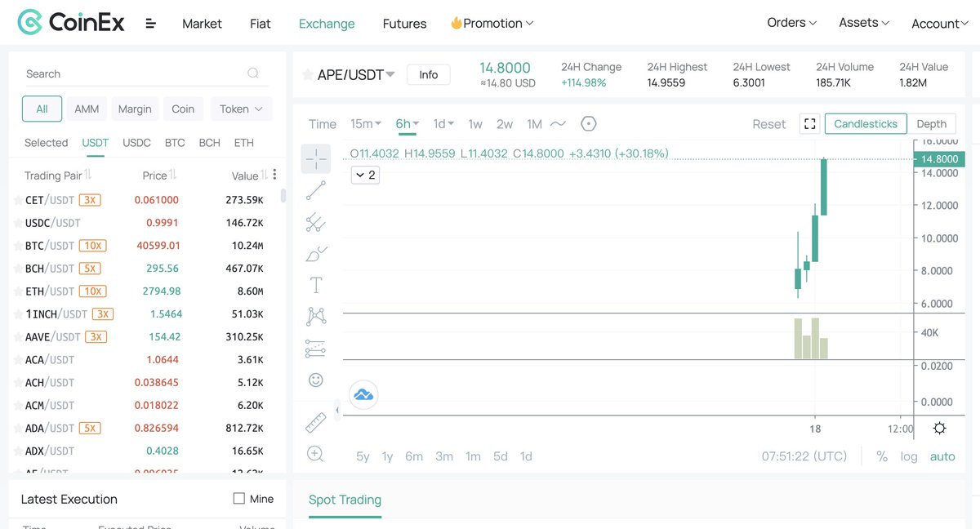Sort the list by Trading Pair
Screen dimensions: 980x529
point(58,176)
